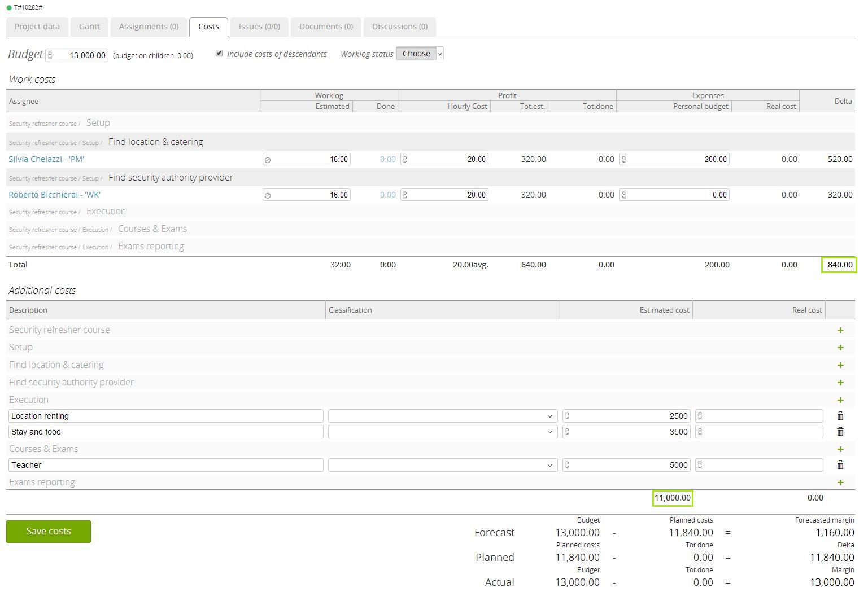Edit Silvia Chelazzi's estimated worklog 16:00 field
The image size is (868, 601).
pyautogui.click(x=307, y=159)
